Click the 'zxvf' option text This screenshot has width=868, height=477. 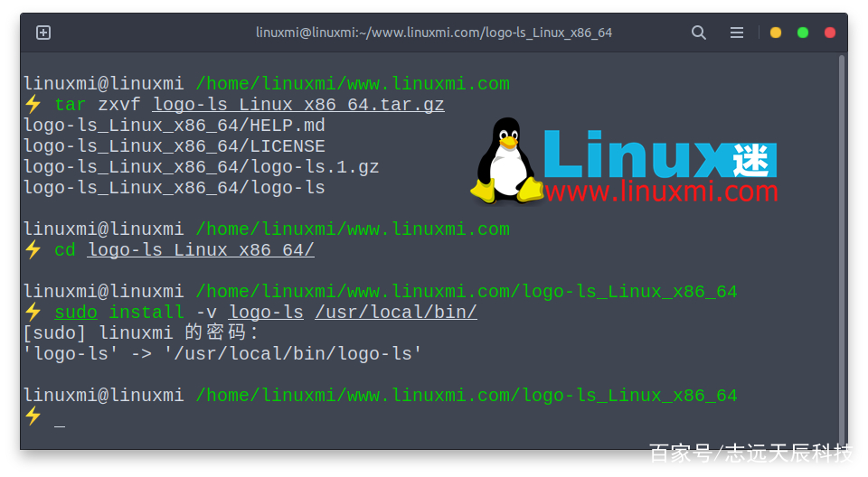tap(119, 105)
